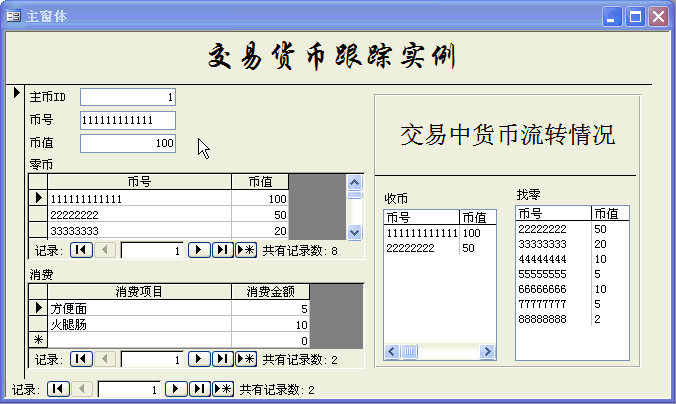Select 77777777 row in 找零 list
Screen dimensions: 676x404
coord(572,304)
